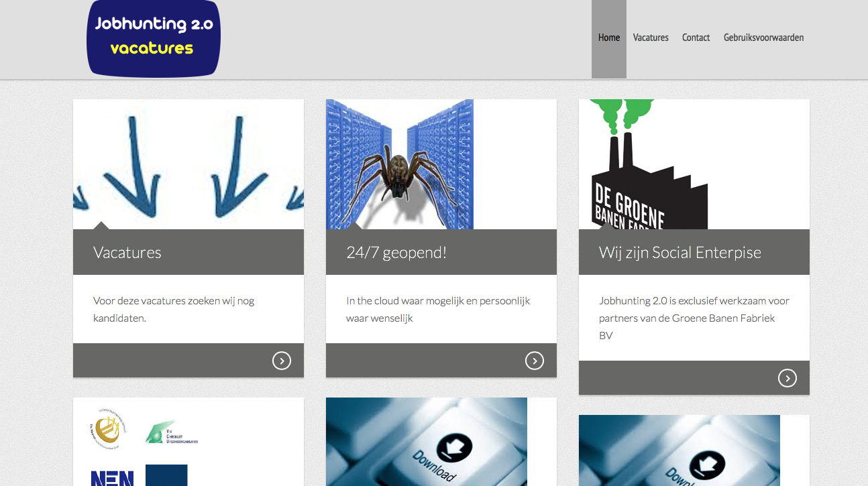Viewport: 868px width, 486px height.
Task: Click text 'In the cloud waar mogelijk en persoonlijk'
Action: click(x=438, y=301)
